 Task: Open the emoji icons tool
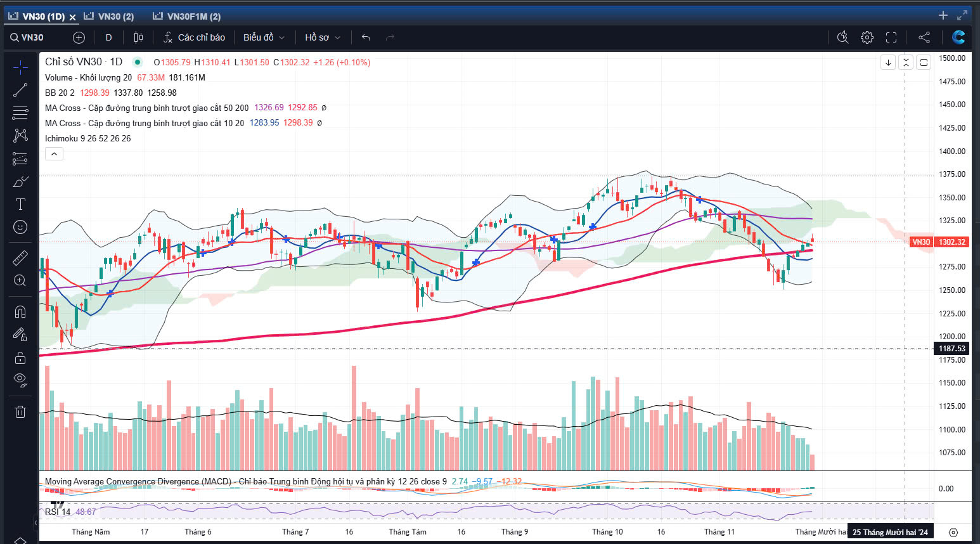tap(20, 227)
